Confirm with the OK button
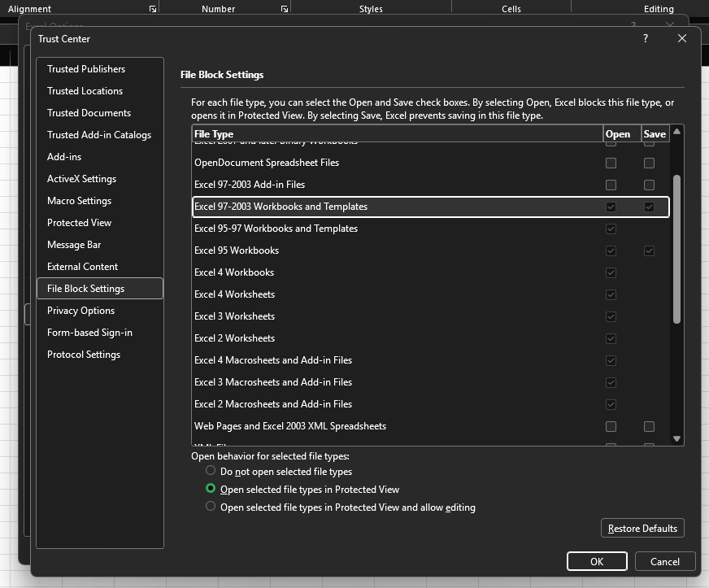This screenshot has height=588, width=709. pos(597,561)
